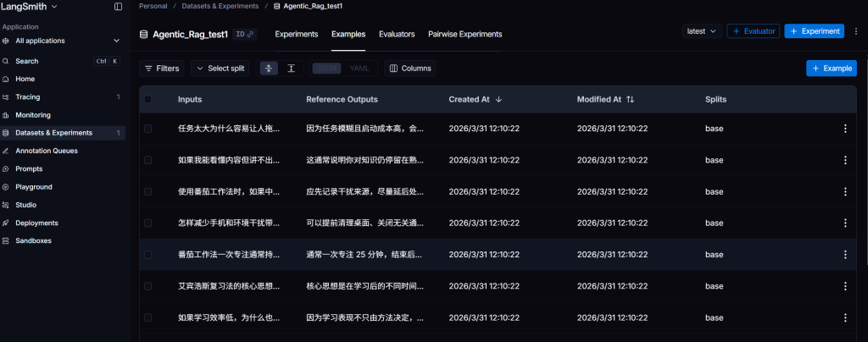Check the row starting 如果我能看懂内容
Viewport: 868px width, 342px height.
click(147, 160)
